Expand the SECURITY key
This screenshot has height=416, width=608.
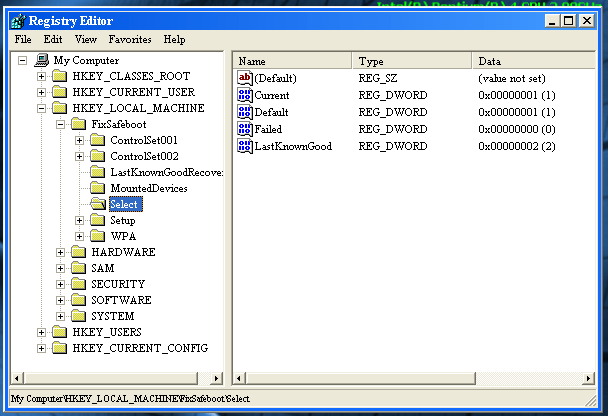[60, 285]
